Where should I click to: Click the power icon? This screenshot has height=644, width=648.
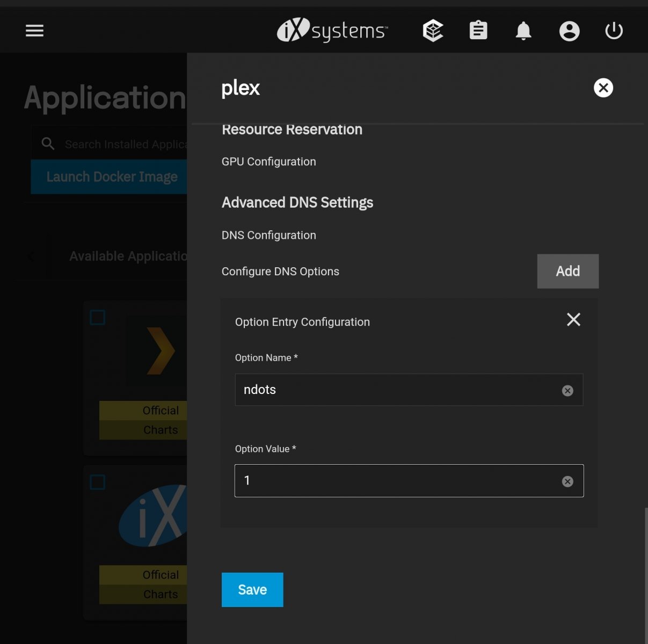pyautogui.click(x=614, y=31)
